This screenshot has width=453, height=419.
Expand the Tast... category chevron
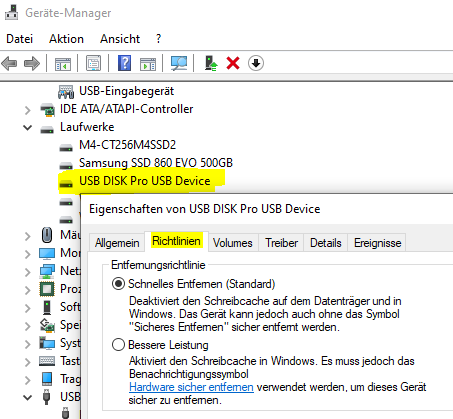click(27, 362)
